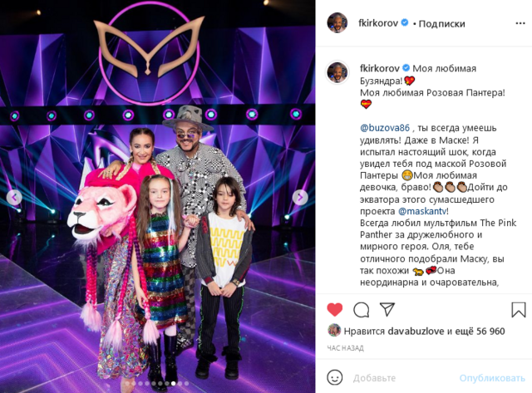Go to previous photo with left arrow

14,197
